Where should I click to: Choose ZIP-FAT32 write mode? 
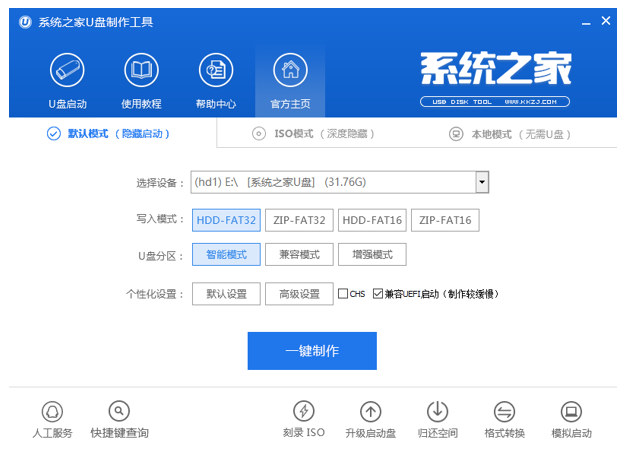(x=299, y=220)
